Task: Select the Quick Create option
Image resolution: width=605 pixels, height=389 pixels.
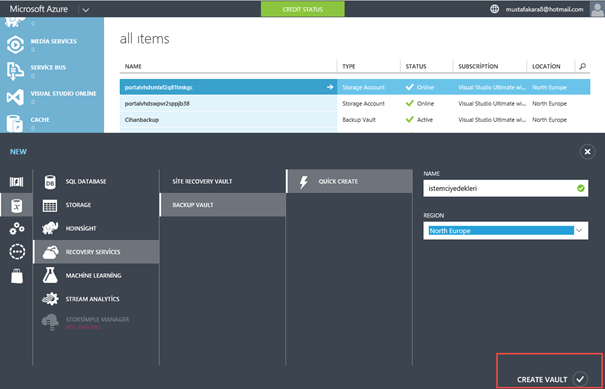Action: (349, 181)
